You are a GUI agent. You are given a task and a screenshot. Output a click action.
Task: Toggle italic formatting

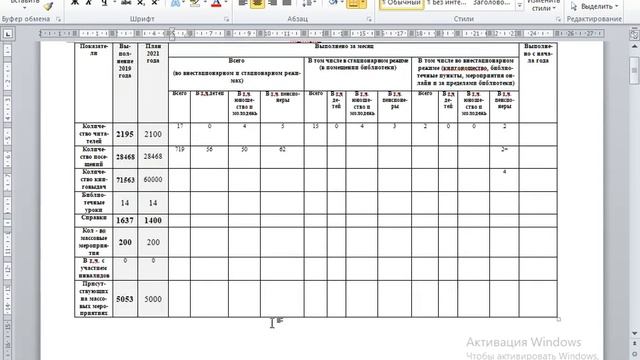pos(89,3)
